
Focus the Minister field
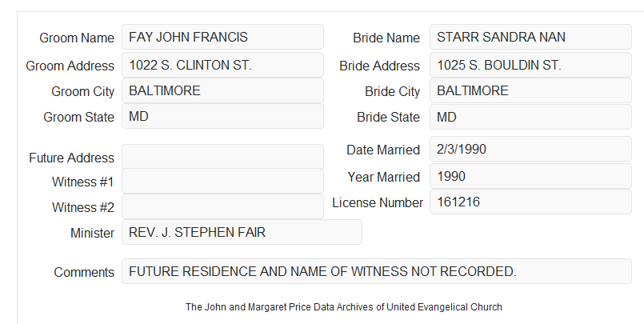point(242,232)
